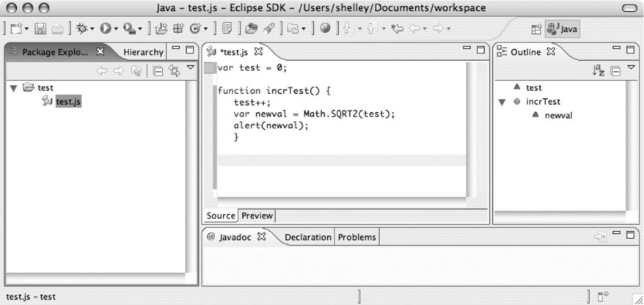The width and height of the screenshot is (644, 305).
Task: Switch to the Hierarchy tab
Action: [143, 52]
